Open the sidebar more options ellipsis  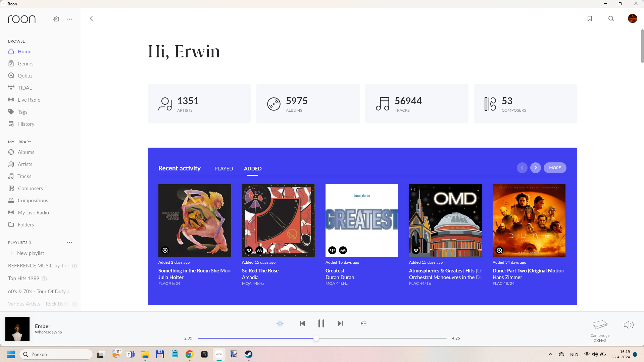pos(69,19)
